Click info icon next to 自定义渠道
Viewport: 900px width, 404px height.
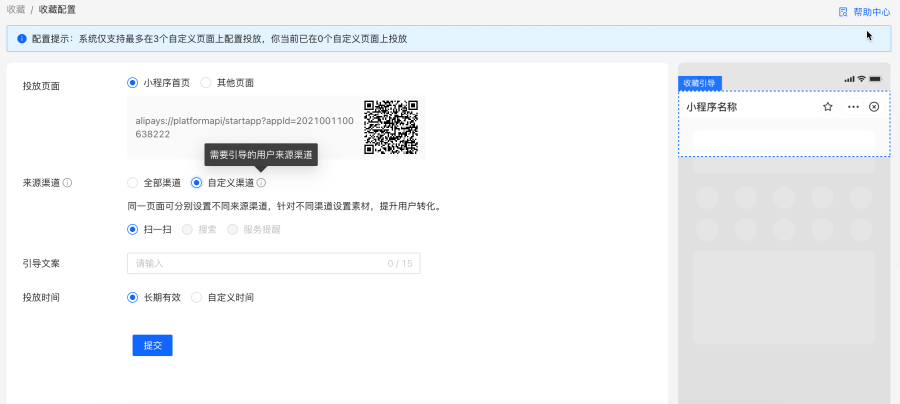261,183
